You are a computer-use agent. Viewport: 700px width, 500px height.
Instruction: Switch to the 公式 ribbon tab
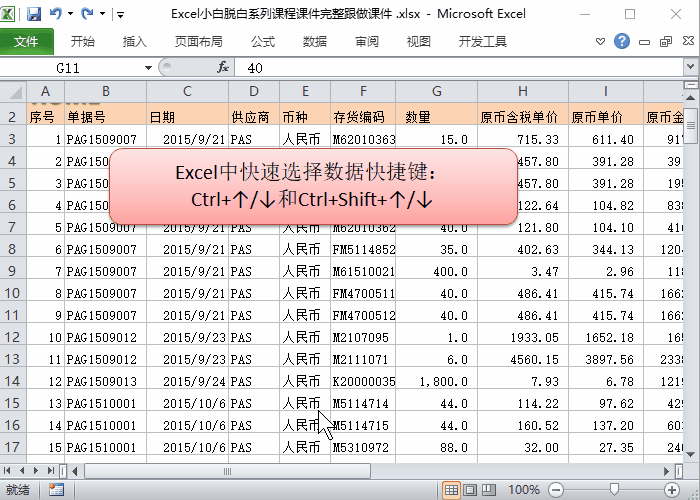pos(262,42)
